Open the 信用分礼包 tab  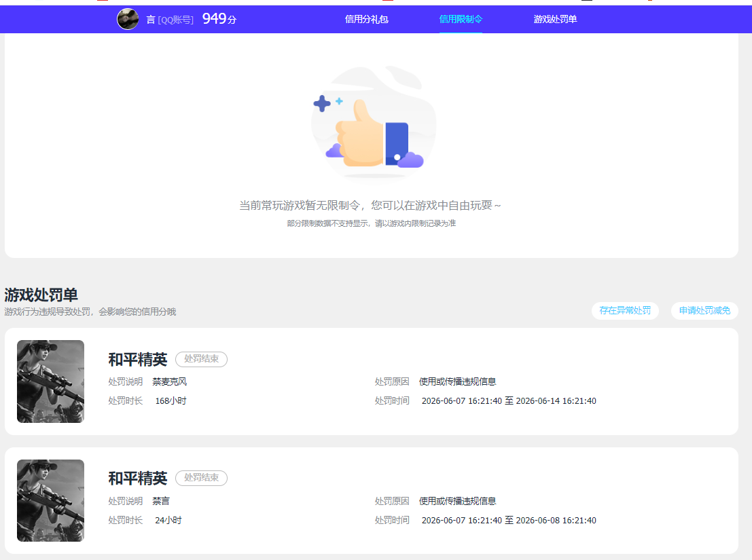(366, 19)
